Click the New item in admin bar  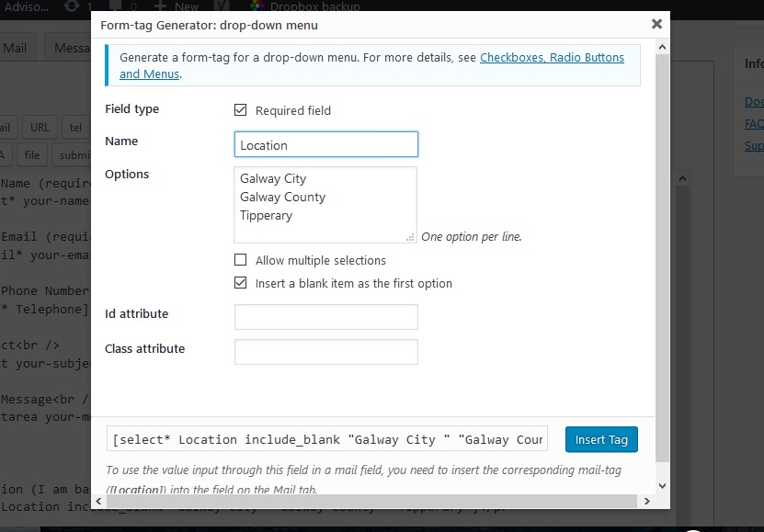click(177, 6)
